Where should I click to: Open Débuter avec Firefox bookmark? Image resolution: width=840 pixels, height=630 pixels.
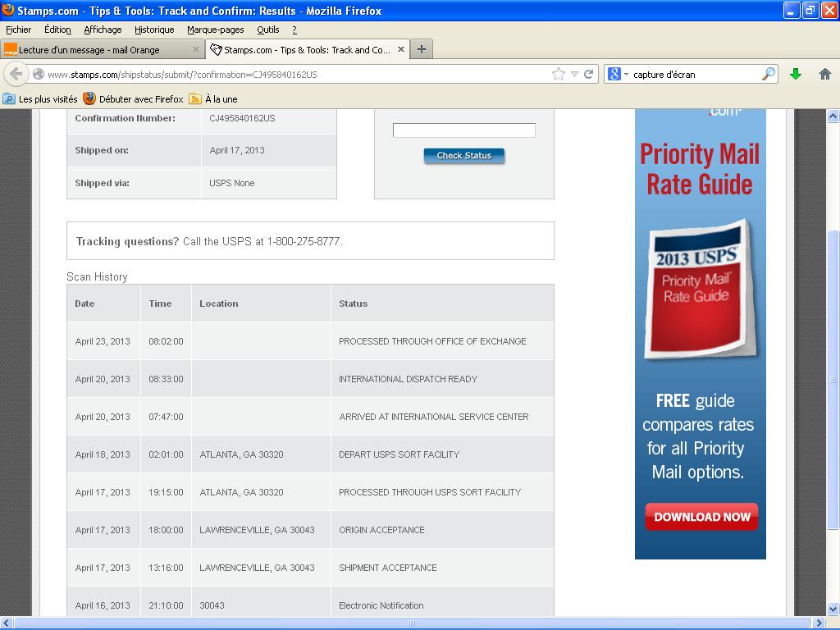tap(134, 98)
